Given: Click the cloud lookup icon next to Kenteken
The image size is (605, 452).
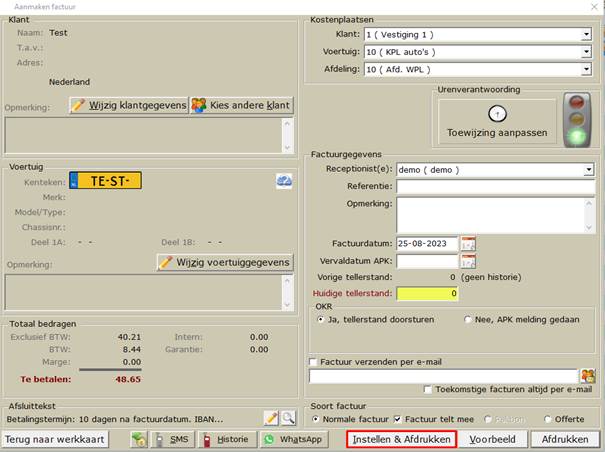Looking at the screenshot, I should pos(284,181).
